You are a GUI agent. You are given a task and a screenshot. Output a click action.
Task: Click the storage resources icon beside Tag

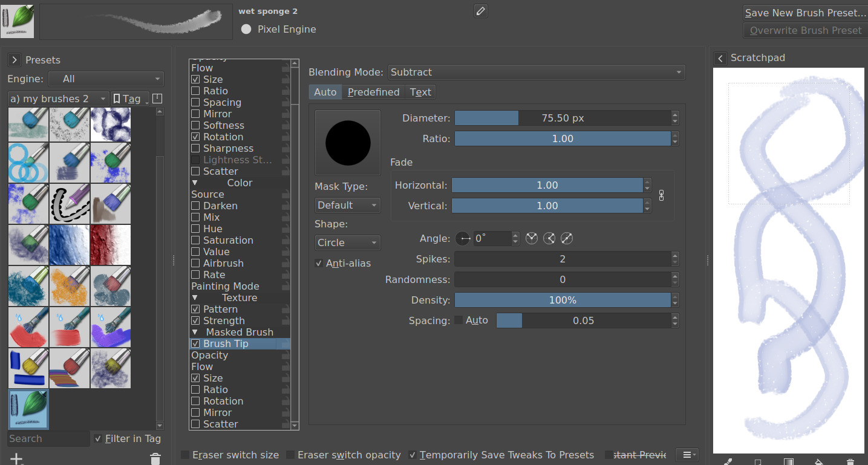(157, 99)
